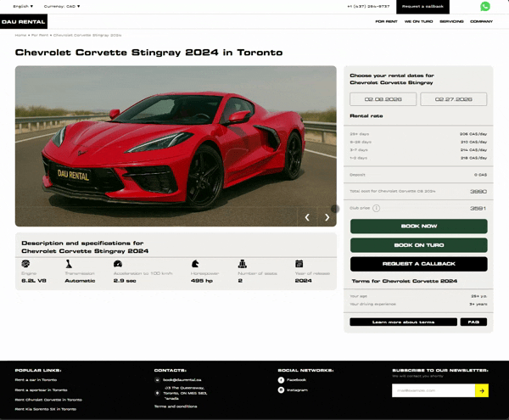This screenshot has height=420, width=509.
Task: Click the 3+ years driving experience value
Action: 478,304
